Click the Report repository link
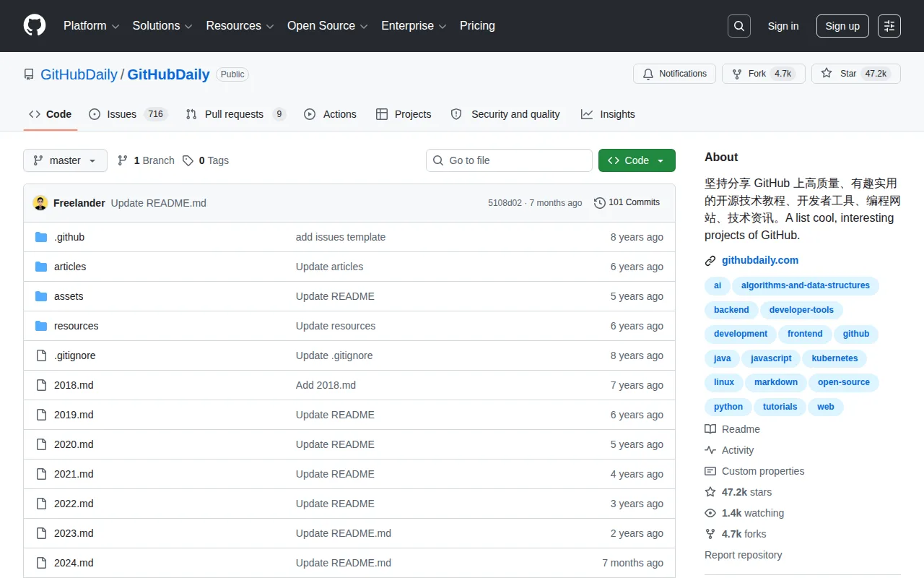The image size is (924, 578). pos(744,555)
